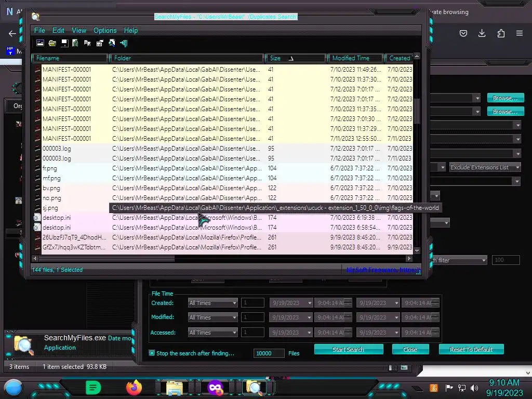Image resolution: width=532 pixels, height=399 pixels.
Task: Open Firefox Extensions puzzle icon
Action: (x=501, y=33)
